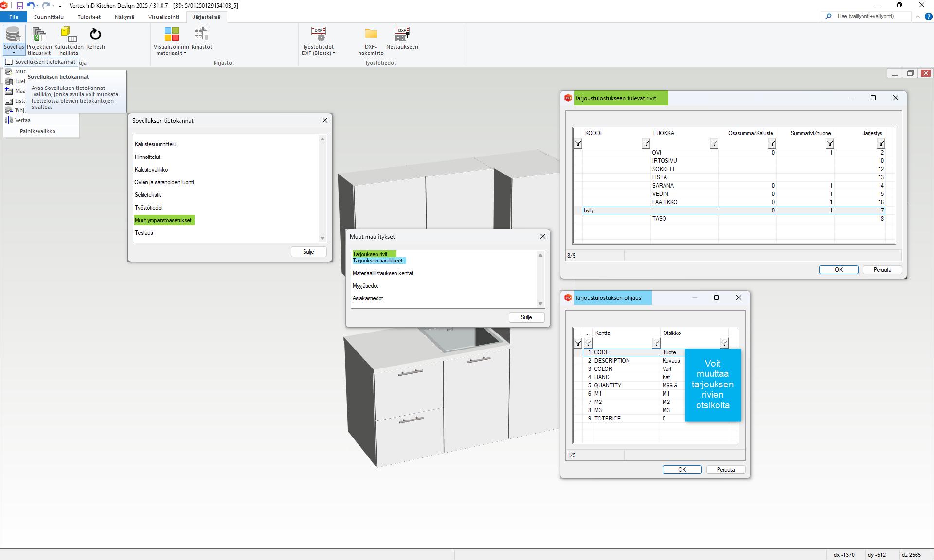Select Vertaa in Sovellus menu
The height and width of the screenshot is (560, 934).
[x=22, y=120]
